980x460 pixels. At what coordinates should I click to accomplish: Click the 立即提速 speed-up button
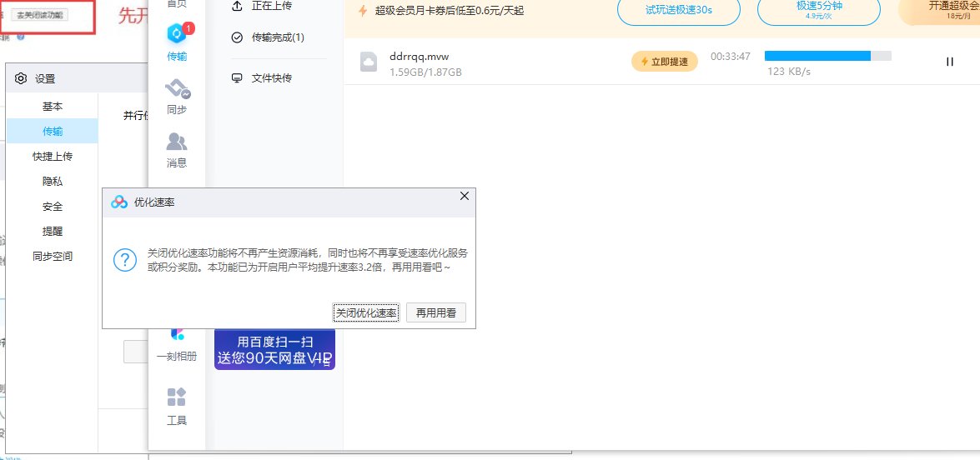664,62
